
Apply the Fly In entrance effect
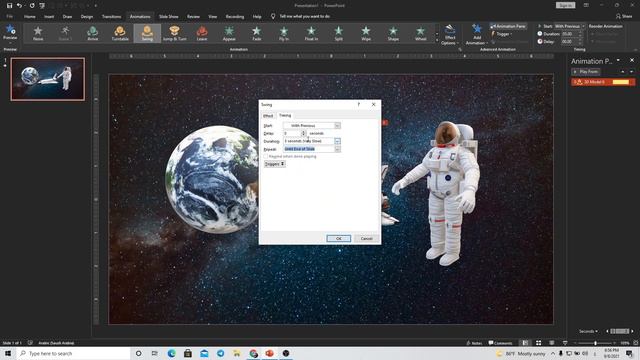284,33
